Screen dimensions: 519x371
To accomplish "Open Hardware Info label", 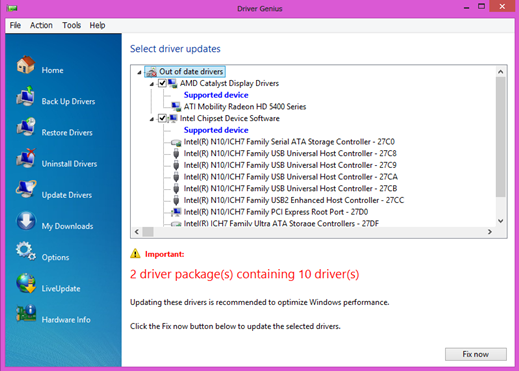I will [x=66, y=320].
